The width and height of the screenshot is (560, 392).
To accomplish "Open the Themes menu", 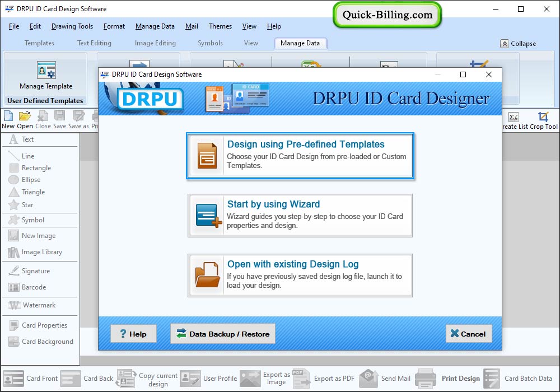I will (x=220, y=26).
